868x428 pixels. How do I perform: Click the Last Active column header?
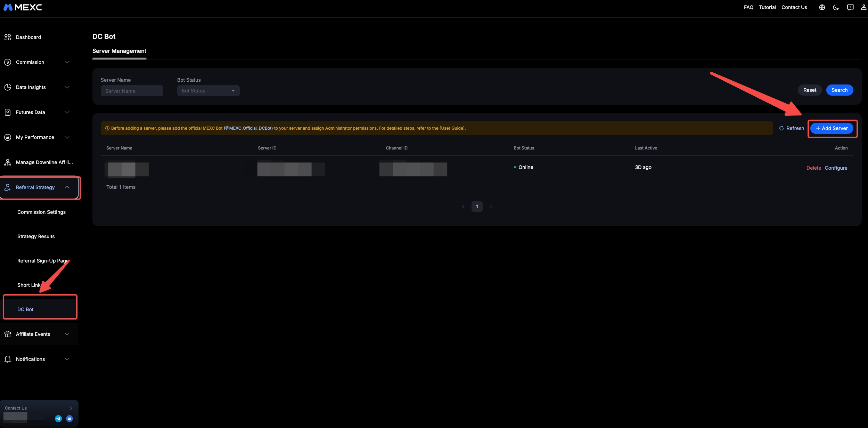coord(646,148)
